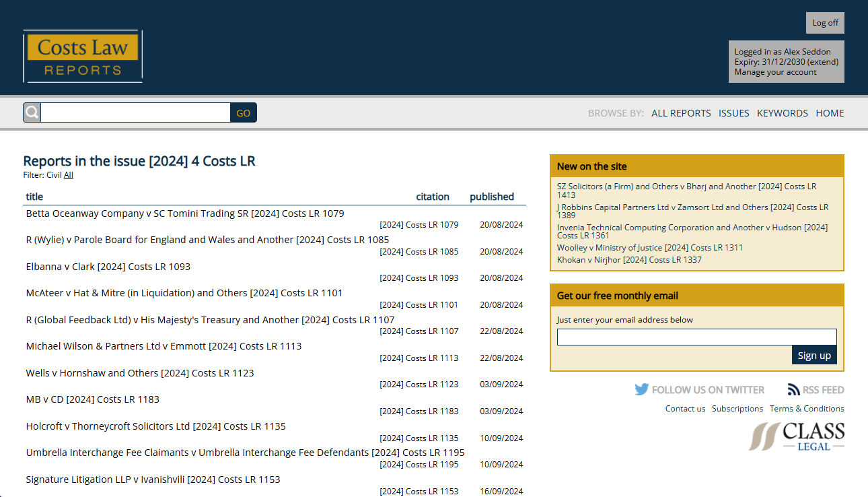Click the RSS feed icon
The height and width of the screenshot is (497, 868).
click(794, 390)
